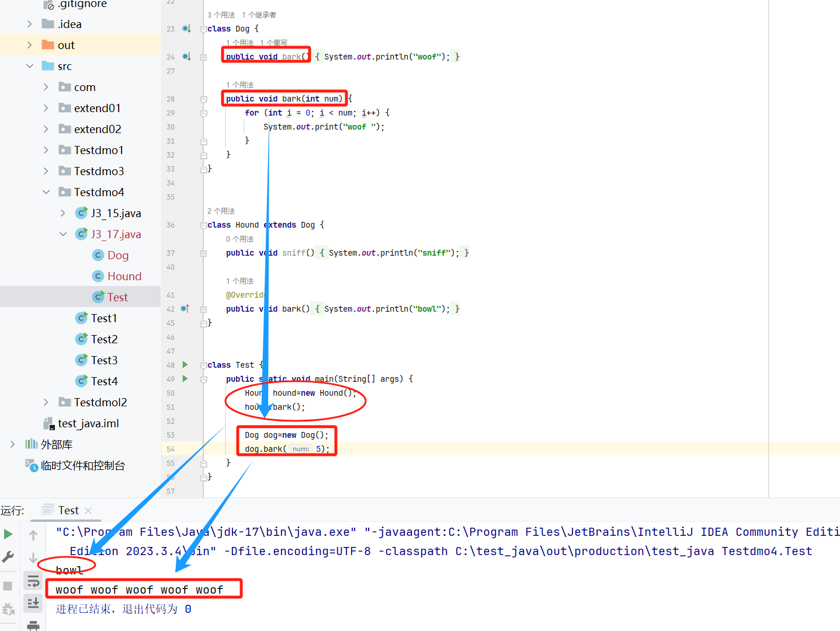This screenshot has height=631, width=840.
Task: Click the '进程已结束' exit message in console
Action: click(123, 609)
